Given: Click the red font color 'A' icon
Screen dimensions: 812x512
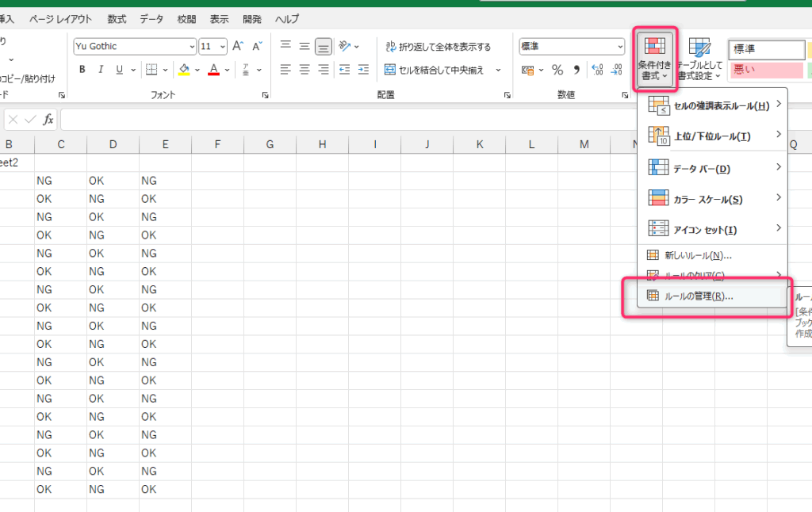Looking at the screenshot, I should 213,70.
